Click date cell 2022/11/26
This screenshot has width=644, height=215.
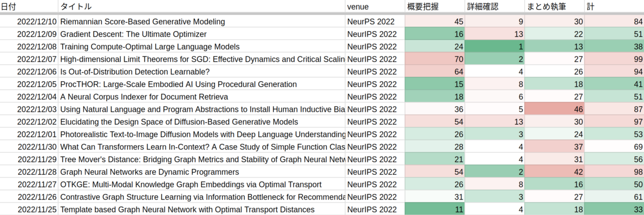pyautogui.click(x=29, y=197)
